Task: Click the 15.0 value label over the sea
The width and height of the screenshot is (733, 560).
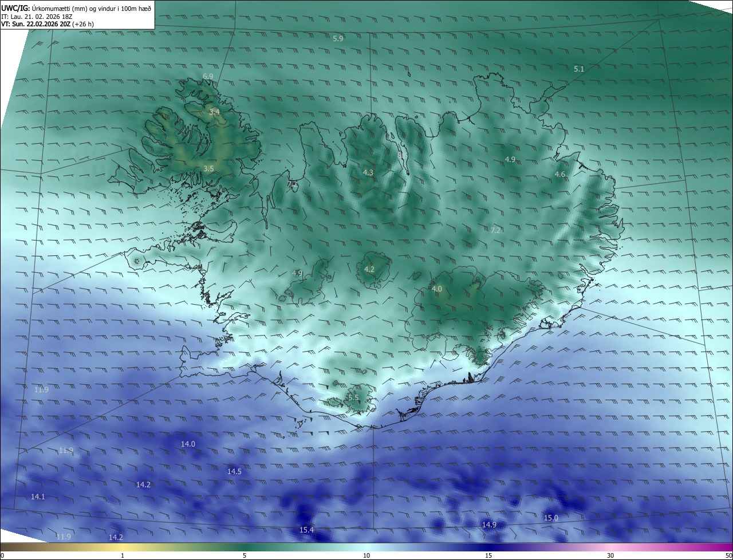Action: (551, 518)
